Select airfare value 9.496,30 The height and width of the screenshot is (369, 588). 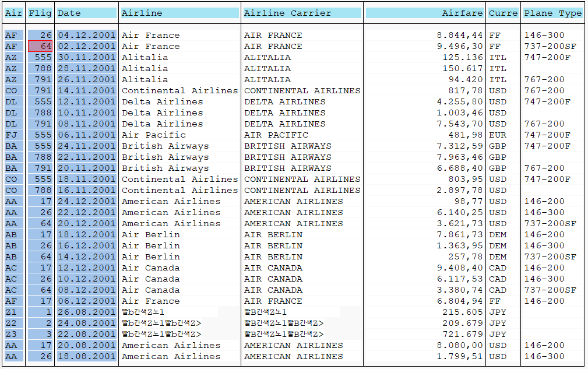(459, 46)
